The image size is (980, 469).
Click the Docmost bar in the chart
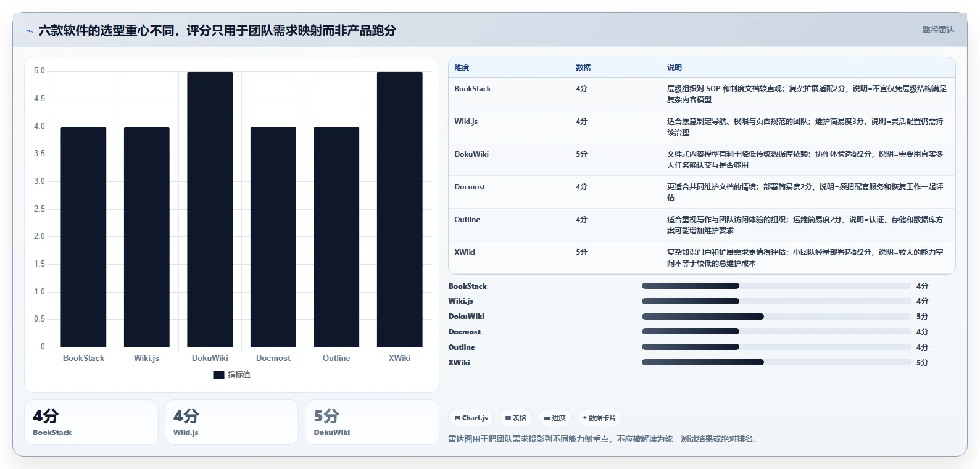(273, 237)
